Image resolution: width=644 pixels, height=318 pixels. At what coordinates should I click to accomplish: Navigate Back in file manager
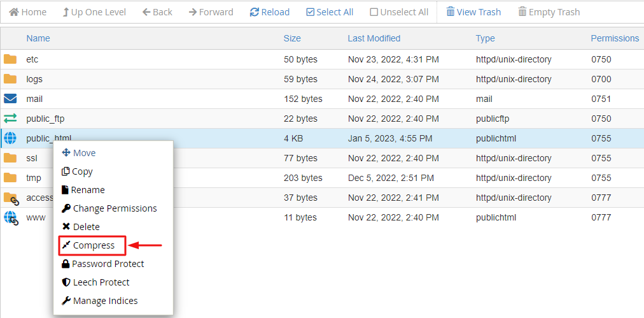tap(157, 12)
